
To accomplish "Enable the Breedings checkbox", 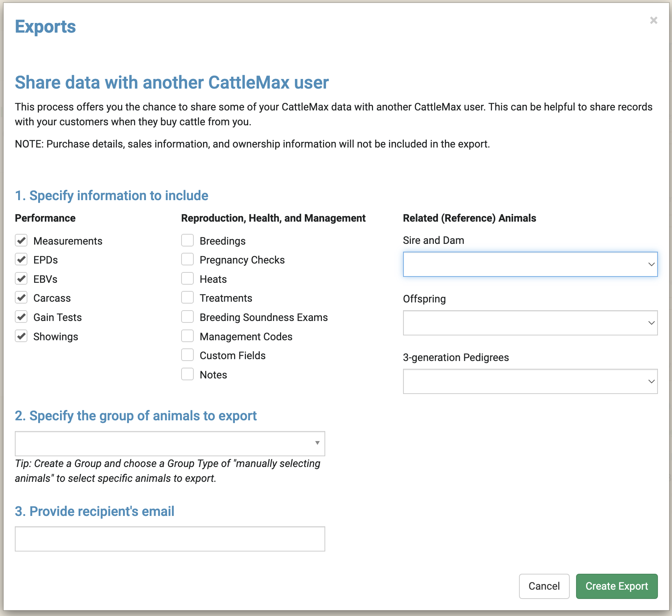I will tap(187, 240).
